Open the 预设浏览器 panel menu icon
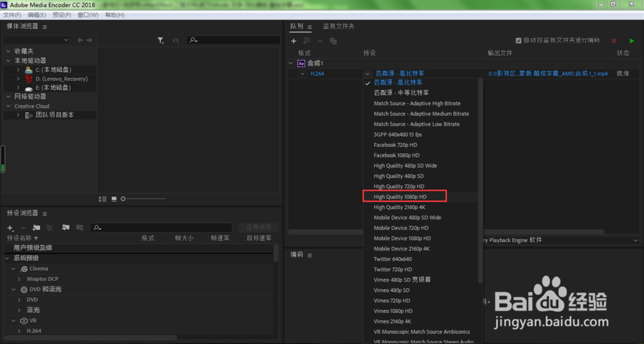 (45, 214)
